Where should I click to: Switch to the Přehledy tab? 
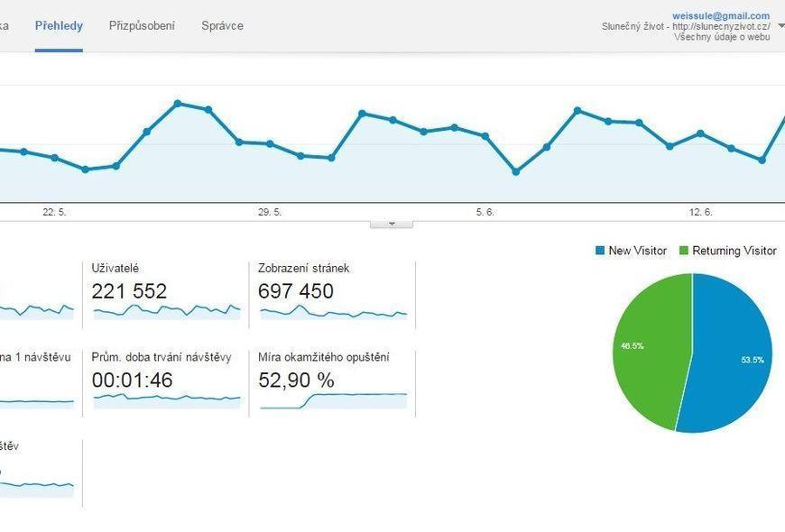point(59,25)
